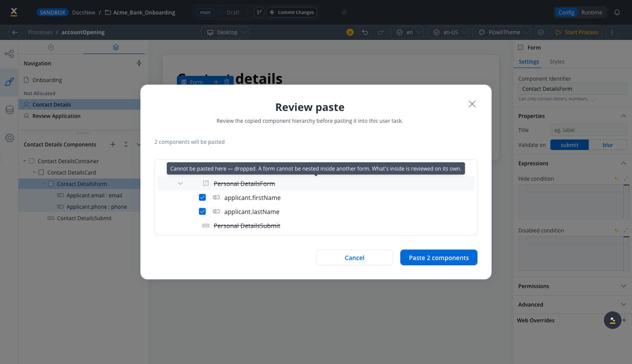Click the sparkle icon in top bar
Image resolution: width=632 pixels, height=364 pixels.
tap(345, 12)
